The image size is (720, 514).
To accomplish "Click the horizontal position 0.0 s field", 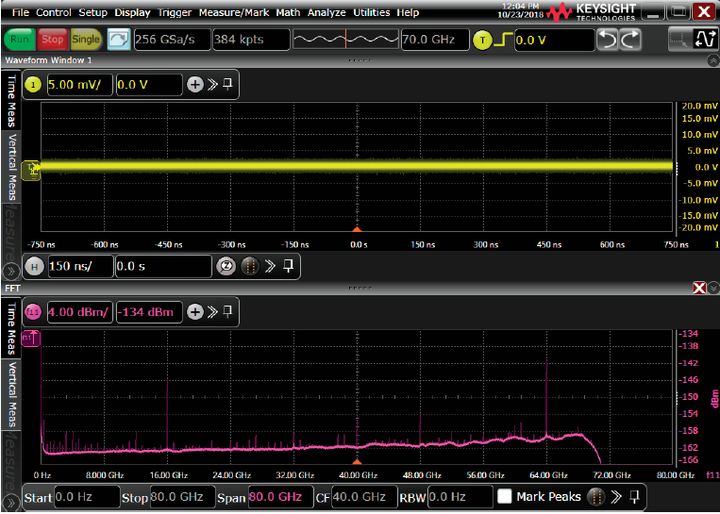I will tap(163, 266).
